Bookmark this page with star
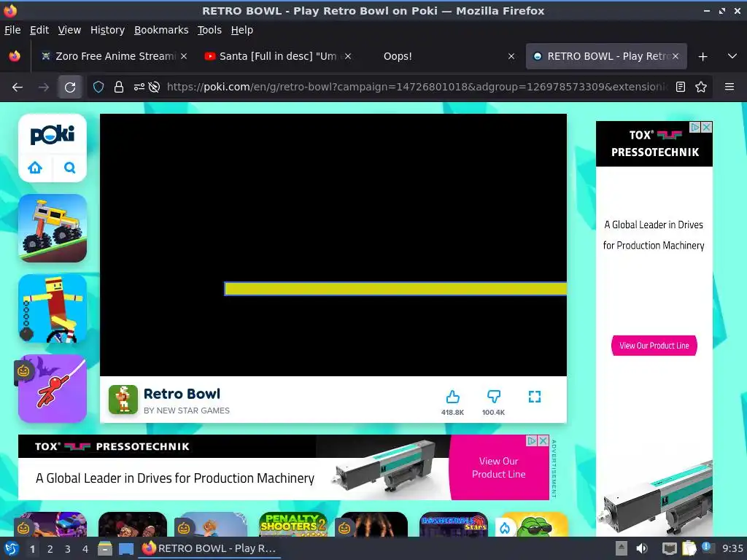The height and width of the screenshot is (560, 747). coord(701,87)
